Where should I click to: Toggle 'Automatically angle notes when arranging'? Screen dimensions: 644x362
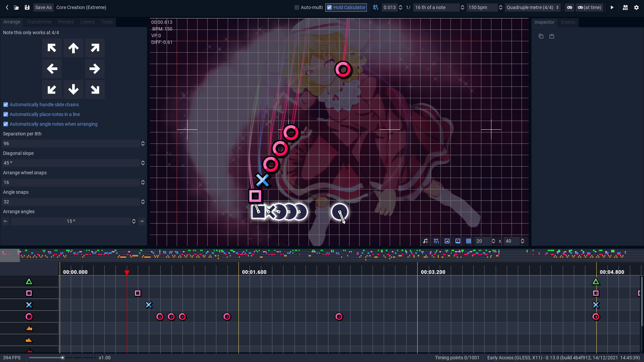6,124
